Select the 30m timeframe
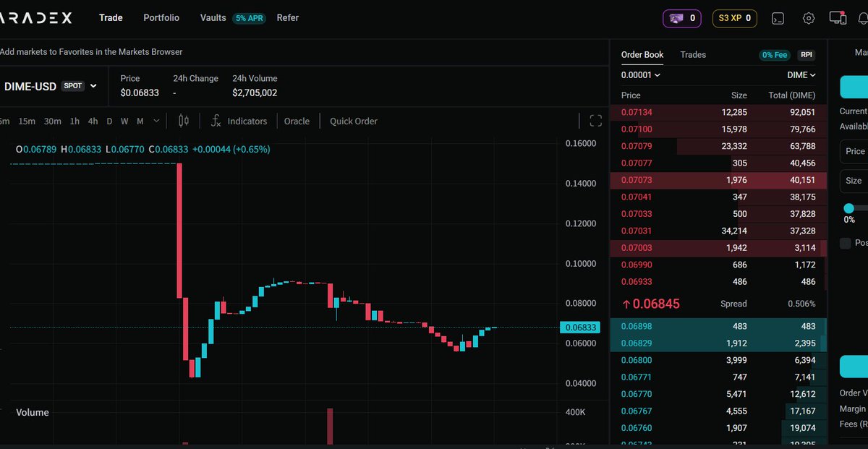Screen dimensions: 868x449 (x=52, y=121)
